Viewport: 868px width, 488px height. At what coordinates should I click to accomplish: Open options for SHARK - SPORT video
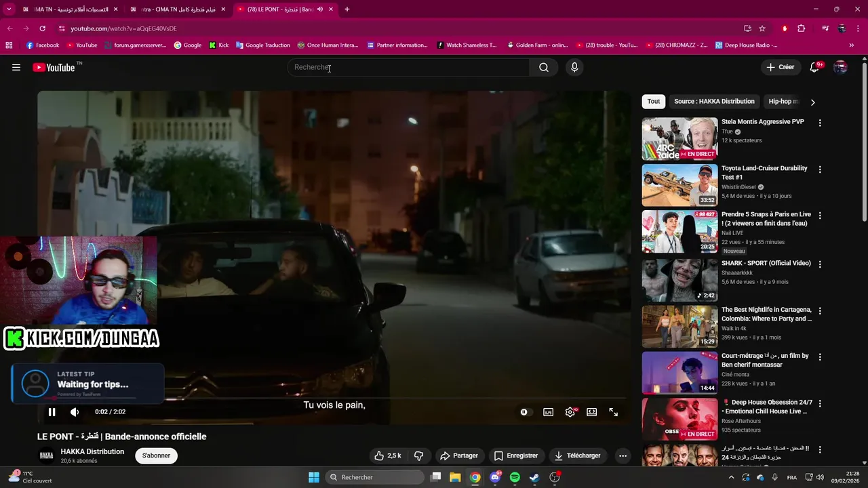pos(820,264)
